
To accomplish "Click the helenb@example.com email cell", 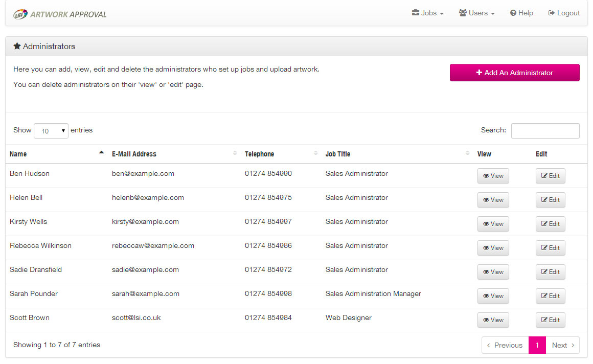I will point(148,197).
